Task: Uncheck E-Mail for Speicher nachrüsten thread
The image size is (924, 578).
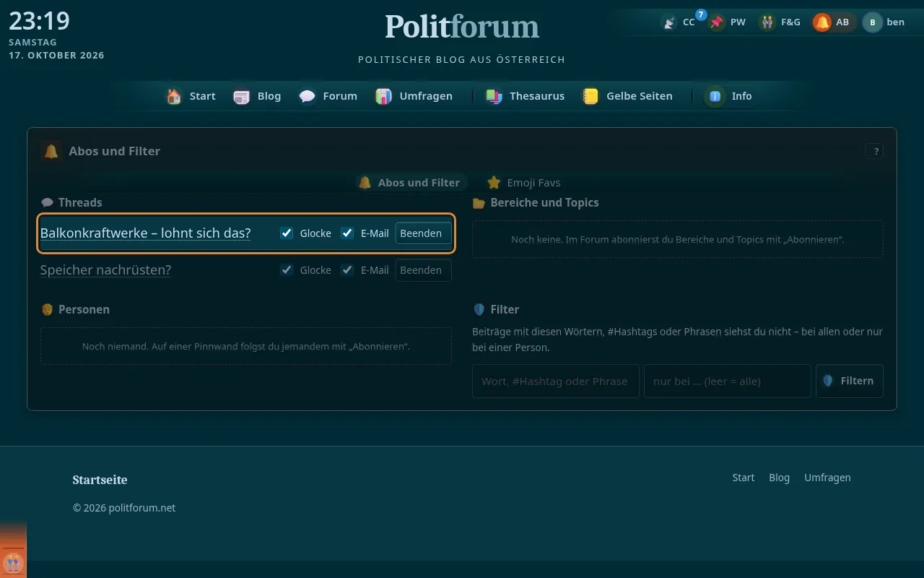Action: point(347,270)
